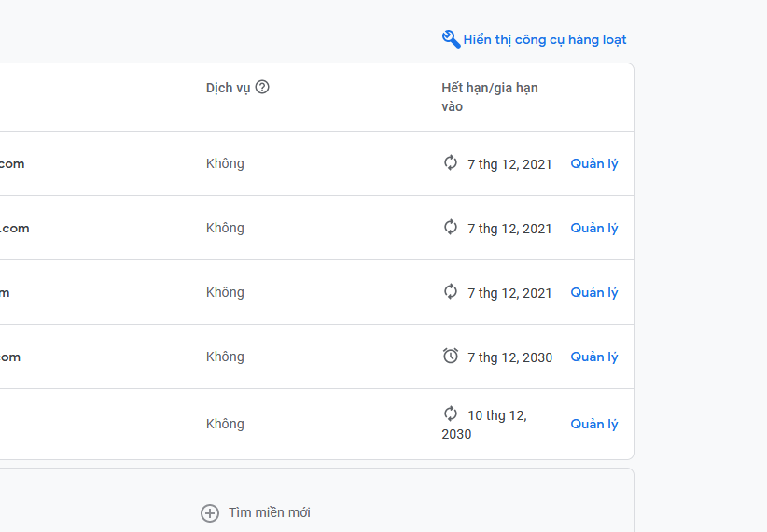Click the auto-renew icon in the third domain row
The width and height of the screenshot is (767, 532).
tap(451, 292)
